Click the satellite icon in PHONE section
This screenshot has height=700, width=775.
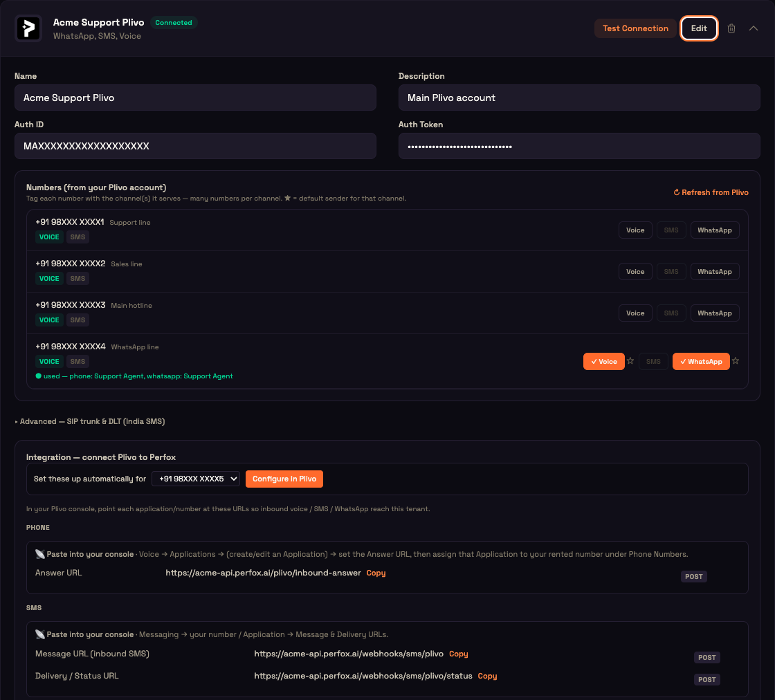pos(40,554)
